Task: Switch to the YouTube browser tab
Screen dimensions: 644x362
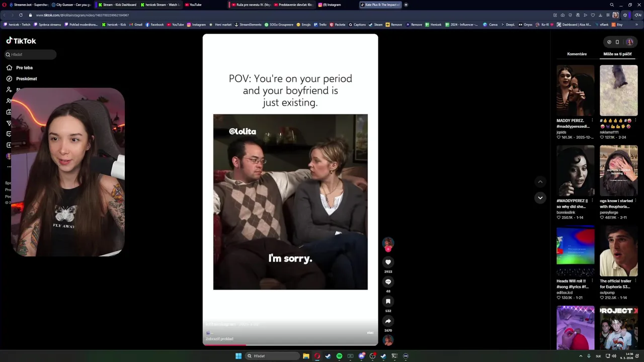Action: coord(193,5)
